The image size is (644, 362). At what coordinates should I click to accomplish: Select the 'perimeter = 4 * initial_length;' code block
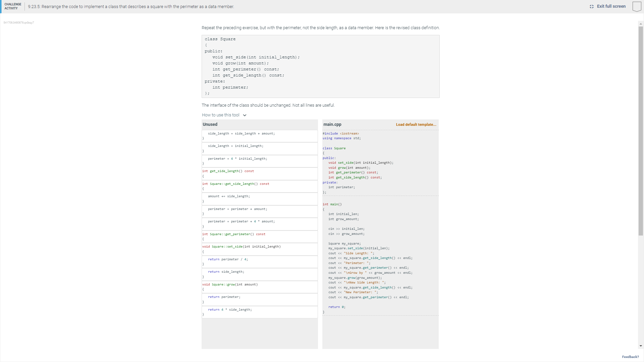click(260, 161)
